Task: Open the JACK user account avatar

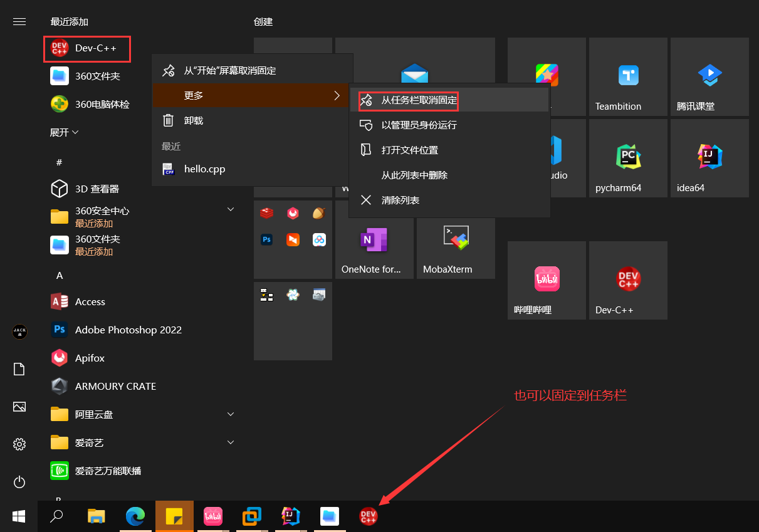Action: [19, 331]
